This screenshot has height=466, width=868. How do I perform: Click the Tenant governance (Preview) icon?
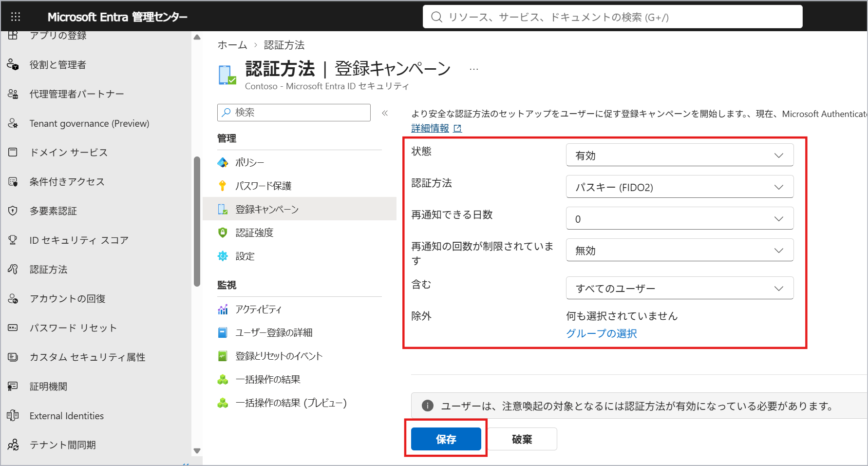[13, 123]
